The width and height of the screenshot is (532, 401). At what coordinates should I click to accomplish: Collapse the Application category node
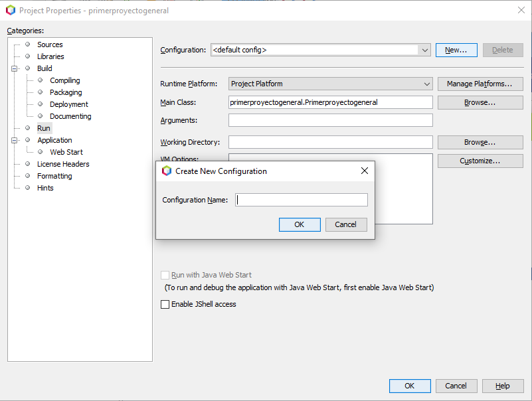tap(14, 140)
